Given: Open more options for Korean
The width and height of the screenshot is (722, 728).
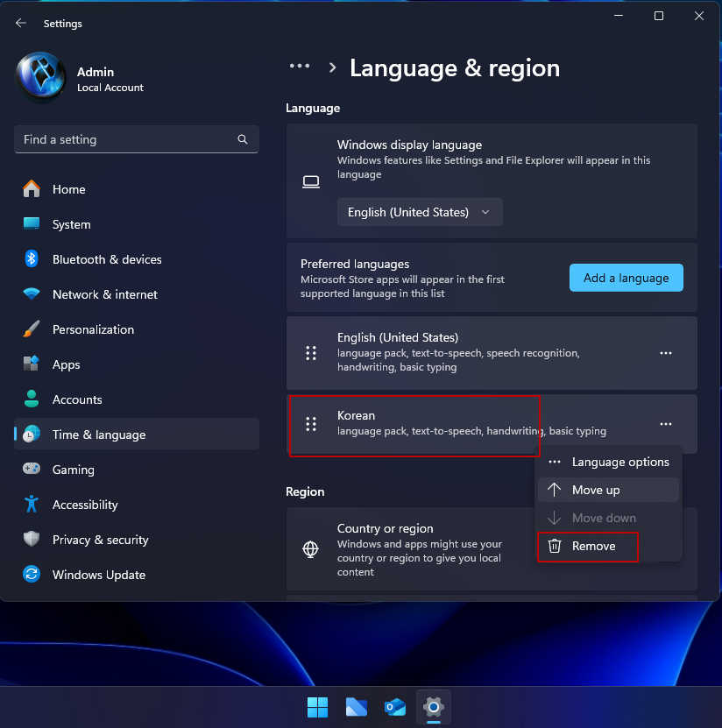Looking at the screenshot, I should [x=665, y=424].
